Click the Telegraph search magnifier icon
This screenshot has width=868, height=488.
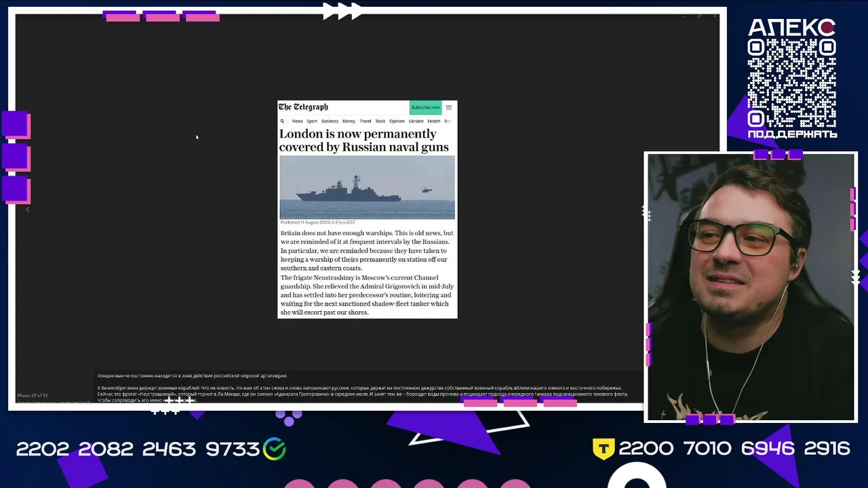[282, 121]
